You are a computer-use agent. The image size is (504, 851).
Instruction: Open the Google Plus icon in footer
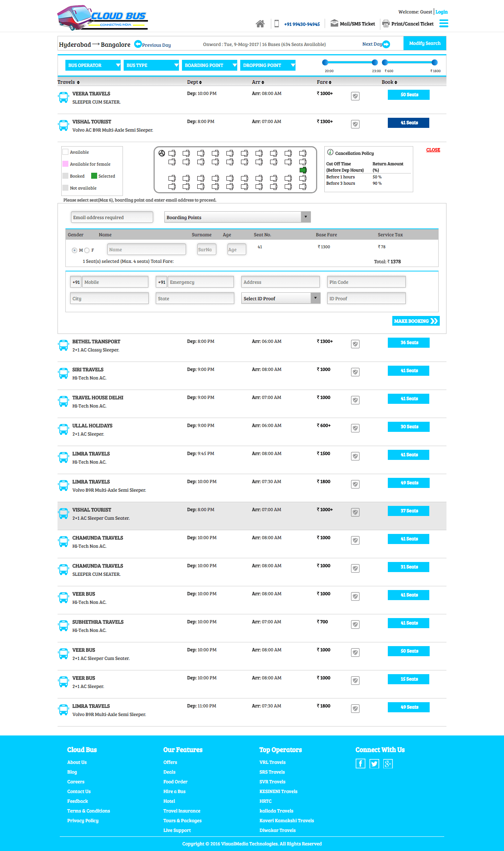pos(388,764)
